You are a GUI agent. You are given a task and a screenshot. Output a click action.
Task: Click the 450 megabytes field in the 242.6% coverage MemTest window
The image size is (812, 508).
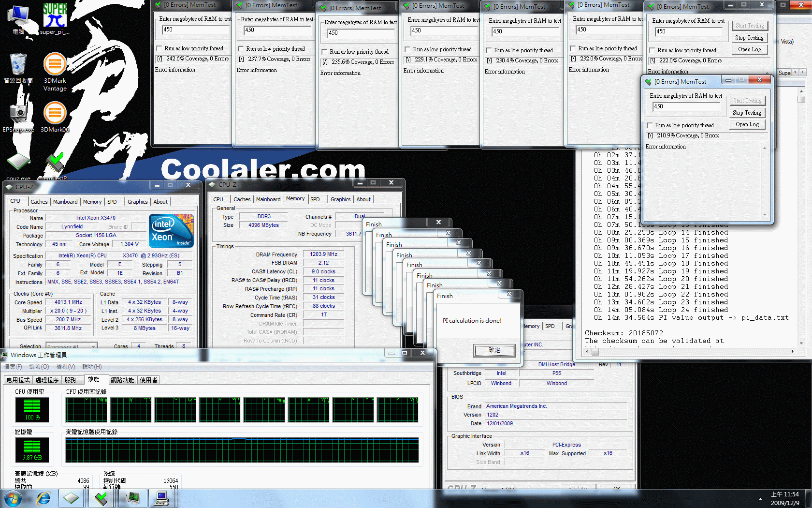pyautogui.click(x=195, y=30)
